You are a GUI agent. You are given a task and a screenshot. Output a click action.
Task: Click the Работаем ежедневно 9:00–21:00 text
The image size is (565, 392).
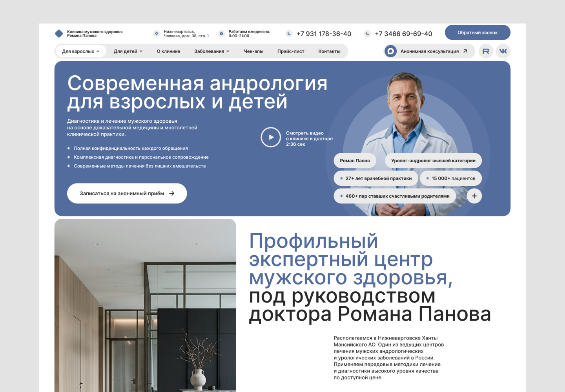250,34
